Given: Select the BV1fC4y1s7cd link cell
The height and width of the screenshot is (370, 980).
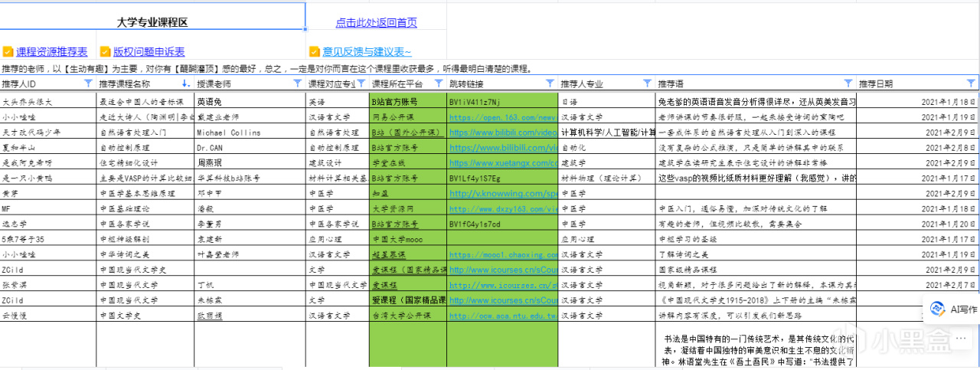Looking at the screenshot, I should 502,224.
